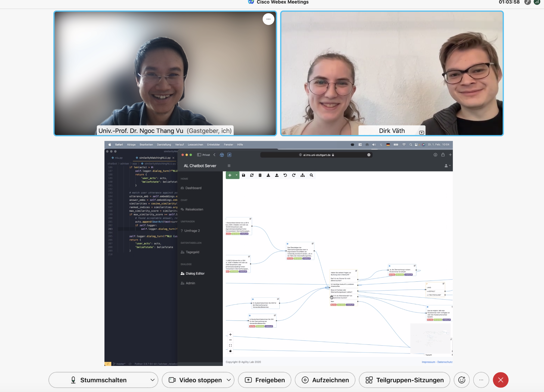This screenshot has height=392, width=544.
Task: Open the Lesezeichen menu
Action: click(196, 145)
